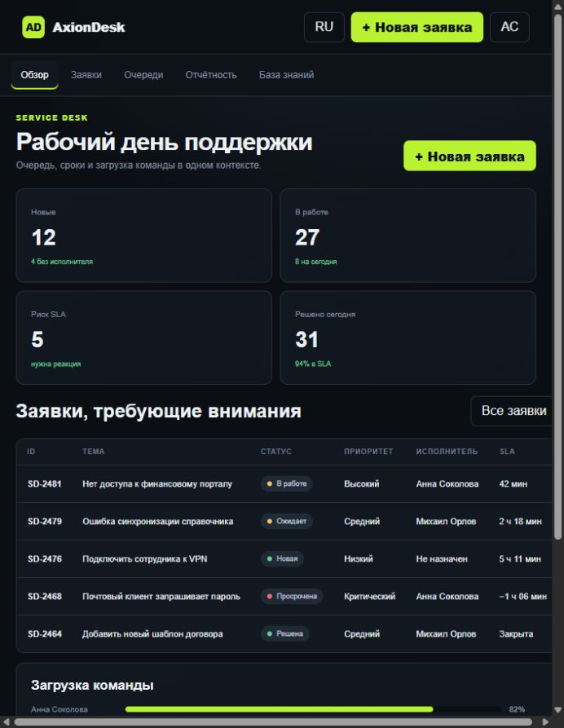This screenshot has width=564, height=728.
Task: Click 'Нет доступа к финансовому порталу' subject
Action: point(157,483)
